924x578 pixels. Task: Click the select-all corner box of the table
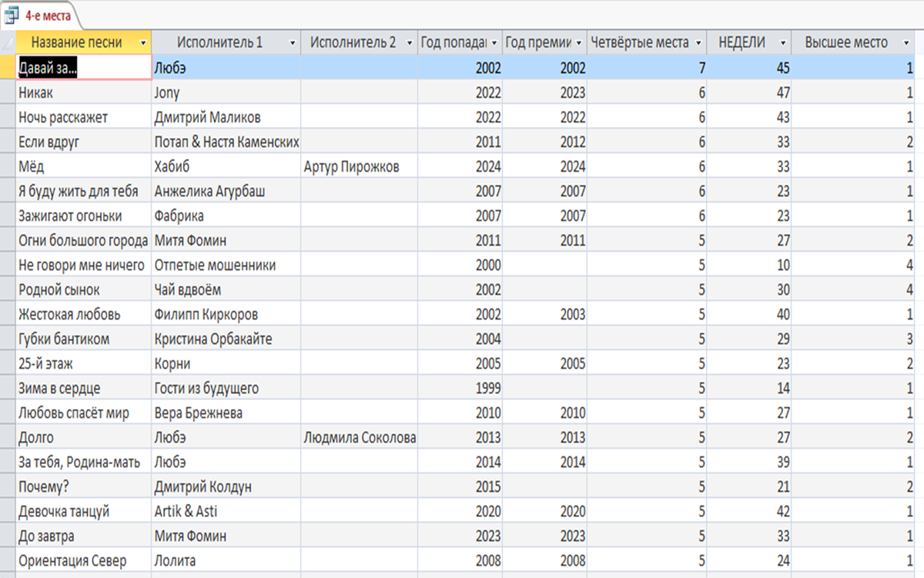8,42
